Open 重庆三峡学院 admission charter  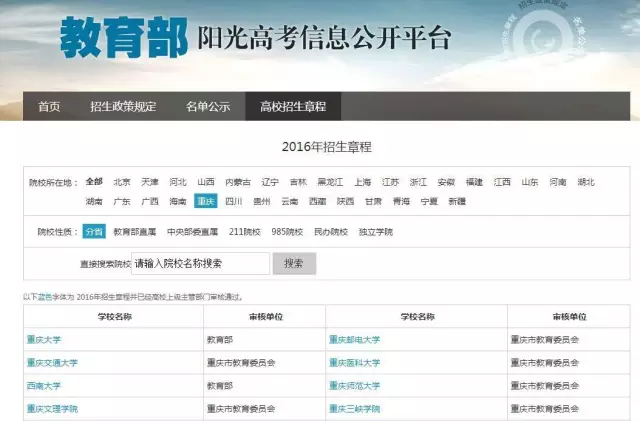(355, 409)
